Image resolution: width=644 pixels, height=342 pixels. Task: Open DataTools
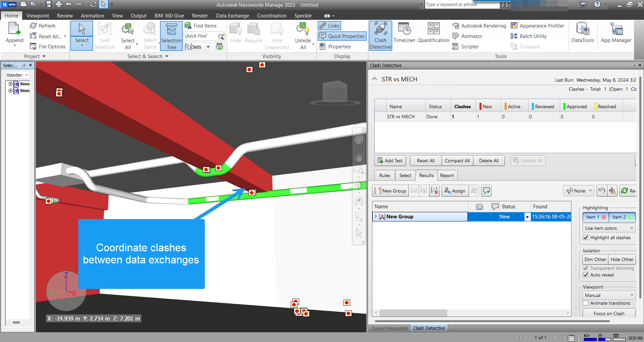click(x=583, y=33)
